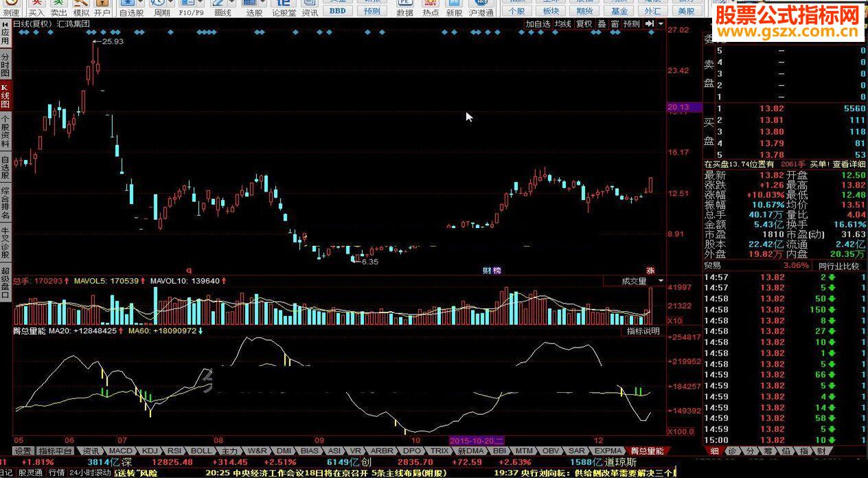Open 论股堂 forum icon
Viewport: 868px width, 478px height.
pos(284,8)
